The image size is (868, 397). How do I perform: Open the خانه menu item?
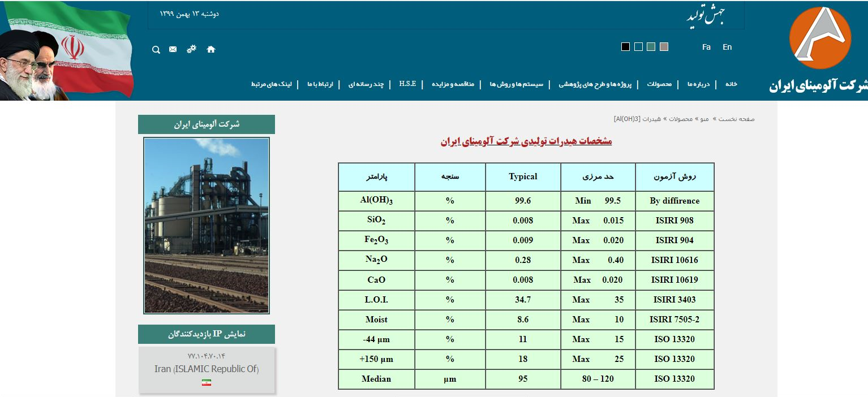pos(732,84)
